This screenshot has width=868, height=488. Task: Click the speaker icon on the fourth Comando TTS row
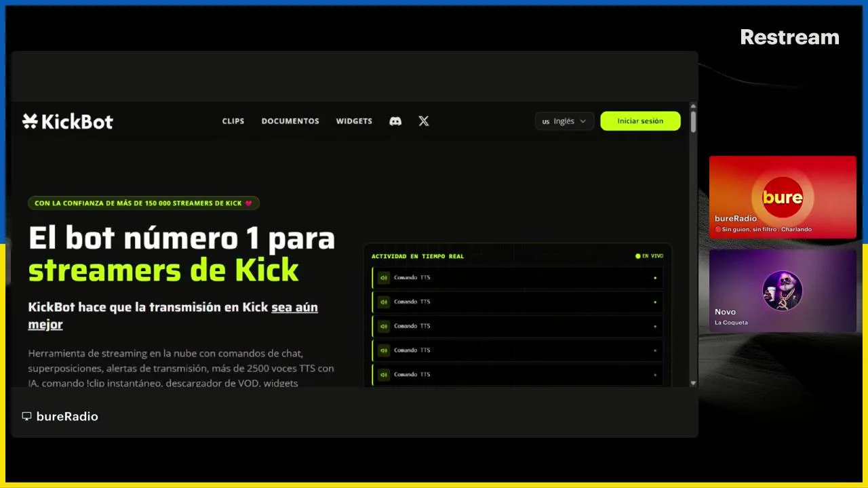[384, 350]
